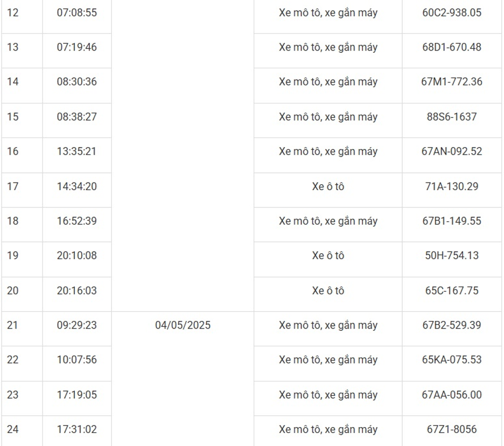Select plate number 67AA-056.00
The image size is (504, 446).
tap(452, 395)
